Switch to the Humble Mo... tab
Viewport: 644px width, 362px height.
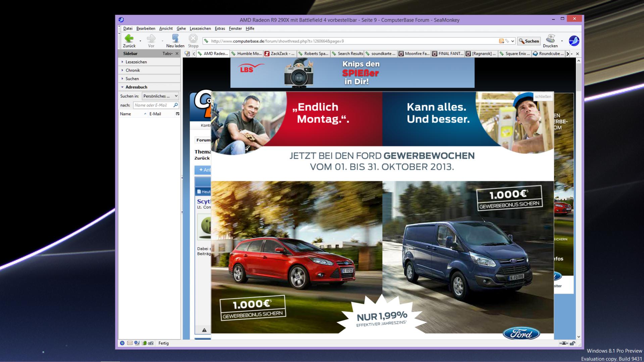point(246,54)
